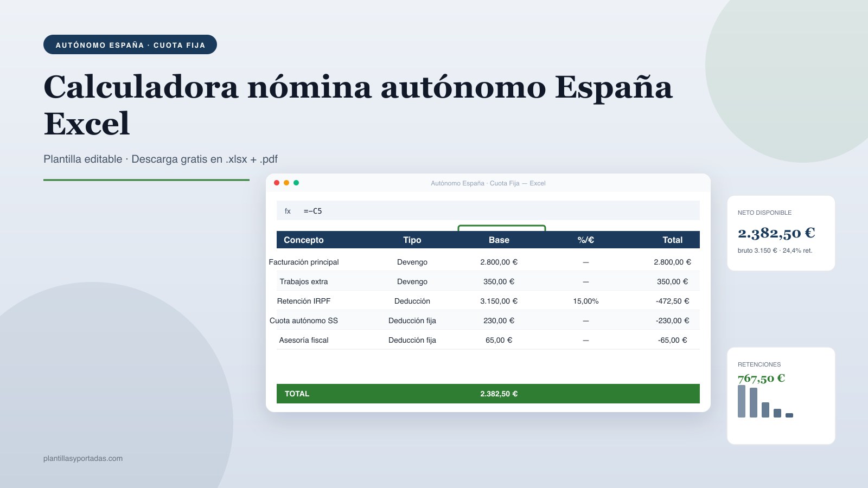
Task: Click the Calculadora nómina autónomo España Excel heading
Action: point(358,105)
